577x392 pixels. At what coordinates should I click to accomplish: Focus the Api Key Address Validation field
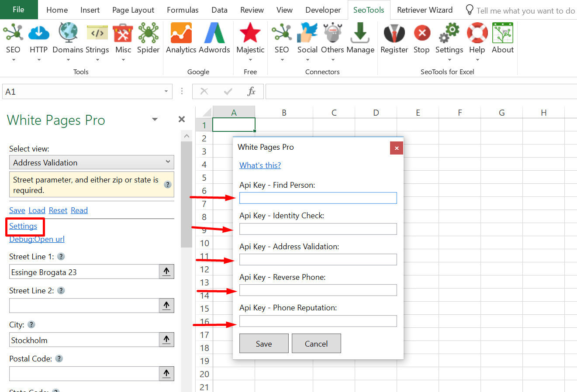click(318, 259)
